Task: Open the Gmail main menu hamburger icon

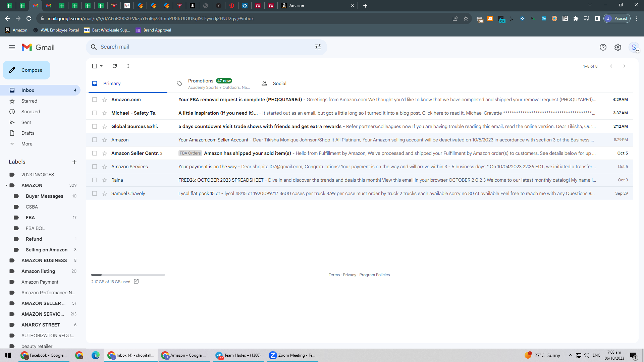Action: point(12,47)
